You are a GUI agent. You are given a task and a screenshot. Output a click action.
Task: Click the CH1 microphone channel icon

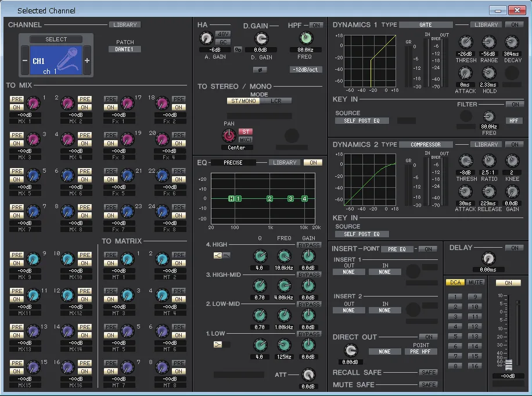coord(56,60)
